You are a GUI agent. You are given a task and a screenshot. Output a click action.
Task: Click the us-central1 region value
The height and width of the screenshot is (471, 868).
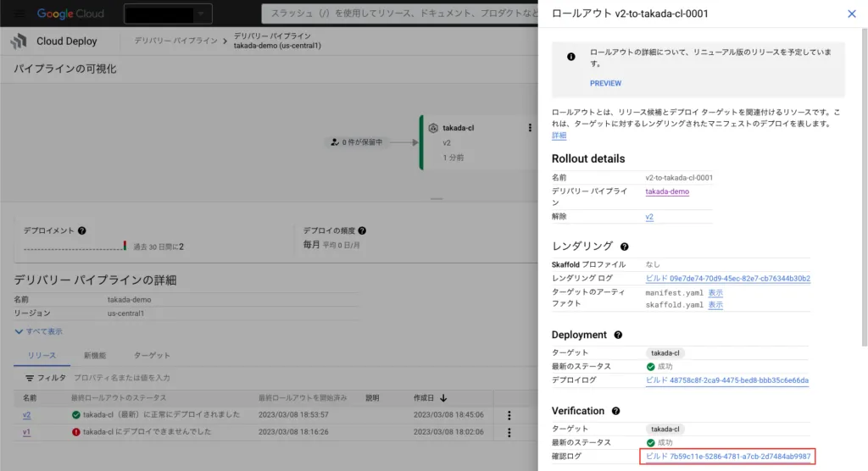click(125, 313)
